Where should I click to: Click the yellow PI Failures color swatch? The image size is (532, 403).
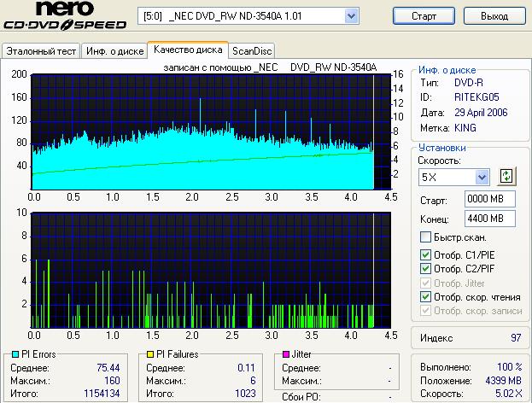tap(149, 353)
